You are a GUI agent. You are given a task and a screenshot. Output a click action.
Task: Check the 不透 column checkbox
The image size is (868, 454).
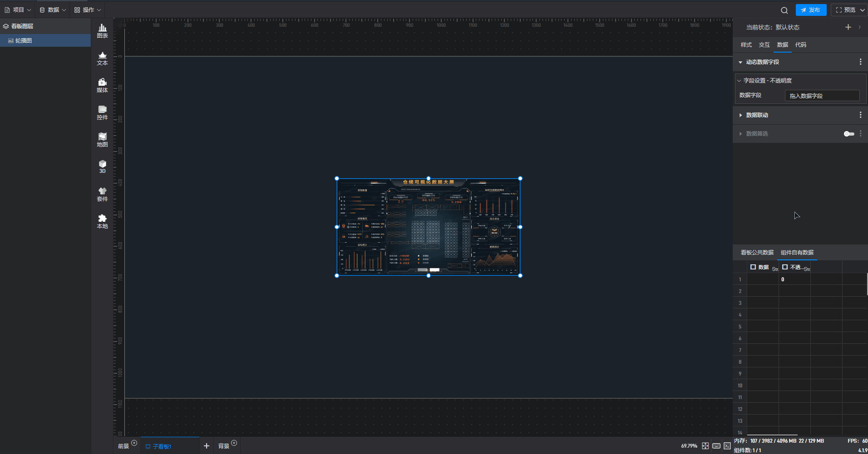pyautogui.click(x=785, y=267)
